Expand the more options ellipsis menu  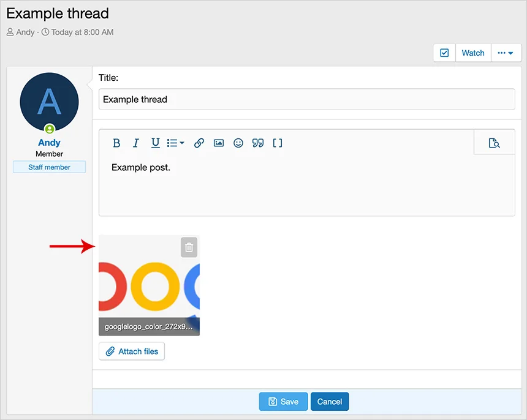pyautogui.click(x=506, y=53)
